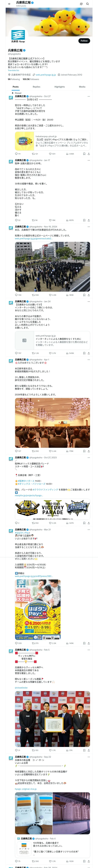Repost the pinned Oct 27 post
This screenshot has width=98, height=868.
click(x=35, y=154)
